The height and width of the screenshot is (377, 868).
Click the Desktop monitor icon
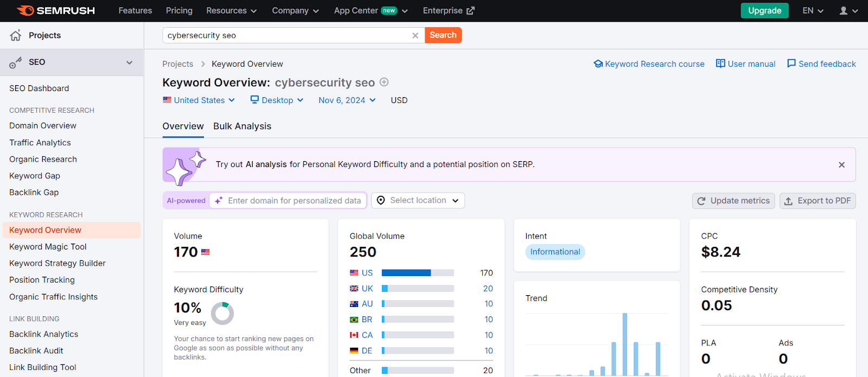point(254,100)
